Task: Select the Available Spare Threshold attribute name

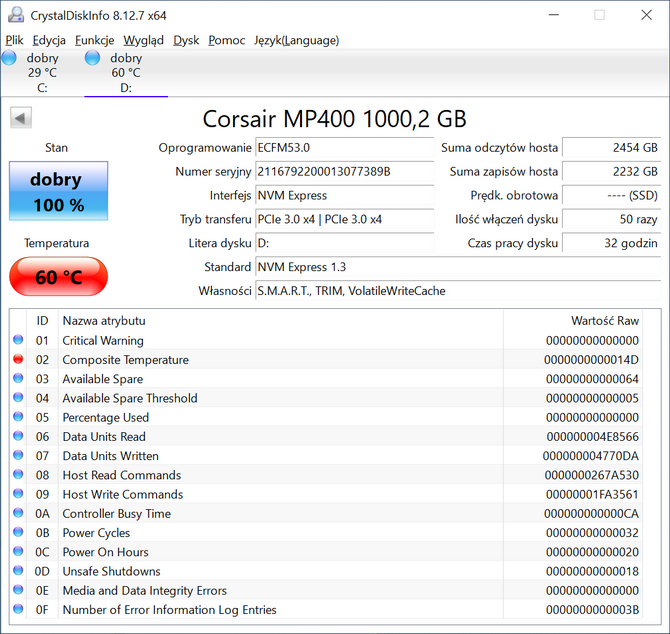Action: point(130,398)
